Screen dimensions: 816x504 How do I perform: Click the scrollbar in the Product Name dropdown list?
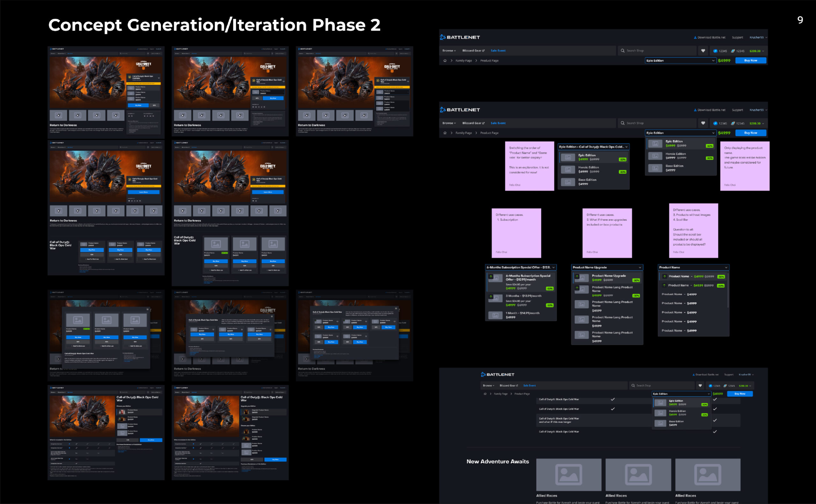click(x=728, y=290)
